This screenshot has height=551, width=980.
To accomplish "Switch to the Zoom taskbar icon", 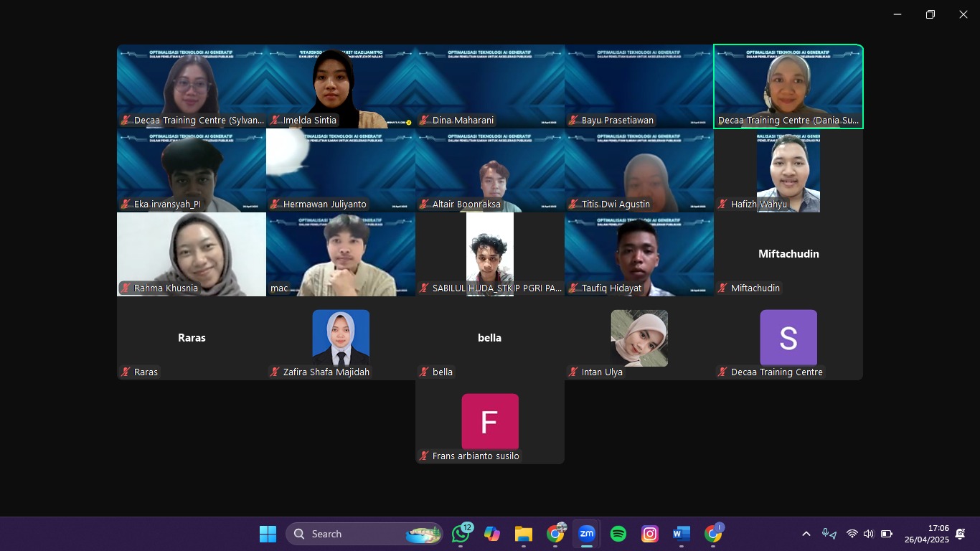I will tap(587, 534).
